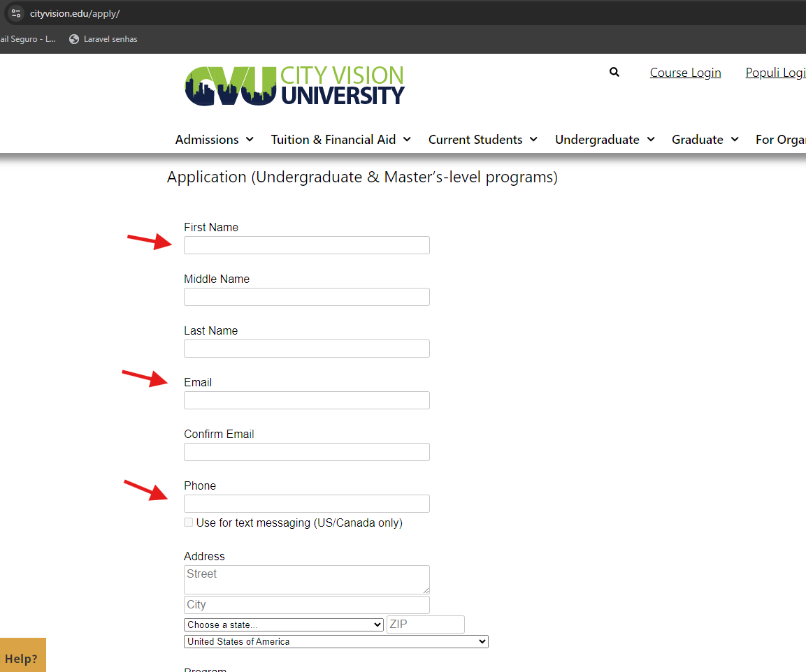Focus the Street address textarea
The width and height of the screenshot is (806, 672).
tap(307, 580)
